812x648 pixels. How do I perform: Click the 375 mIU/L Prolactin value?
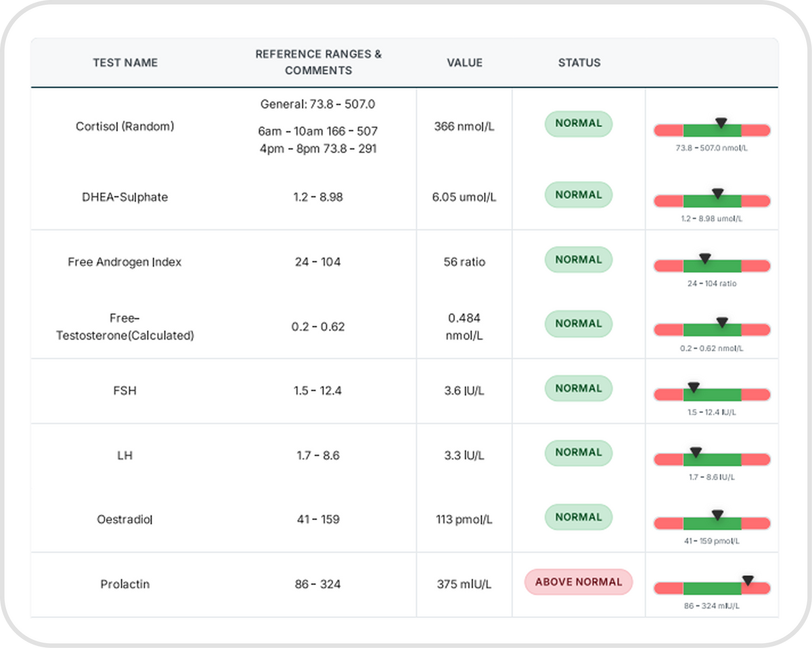(464, 584)
